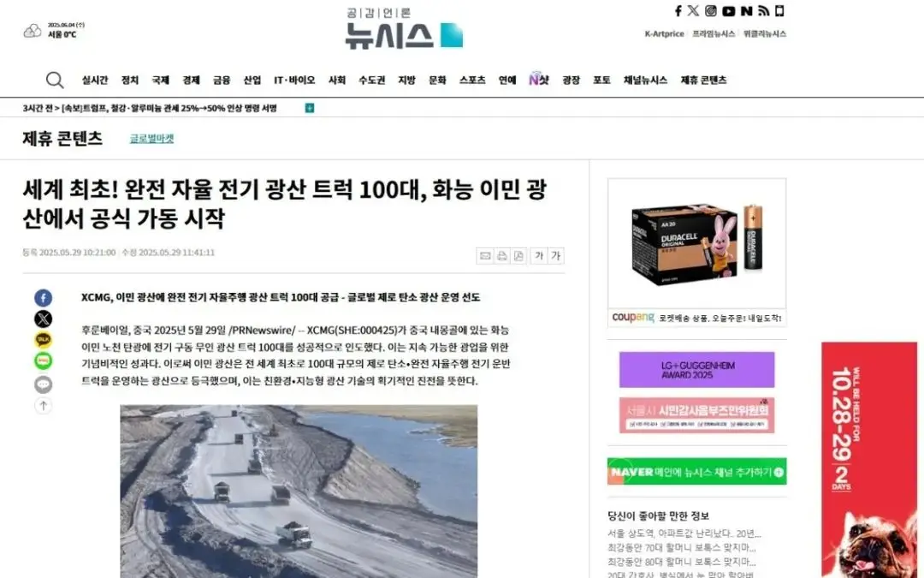Image resolution: width=924 pixels, height=578 pixels.
Task: Open the red 10.28-29 side banner
Action: [x=870, y=460]
